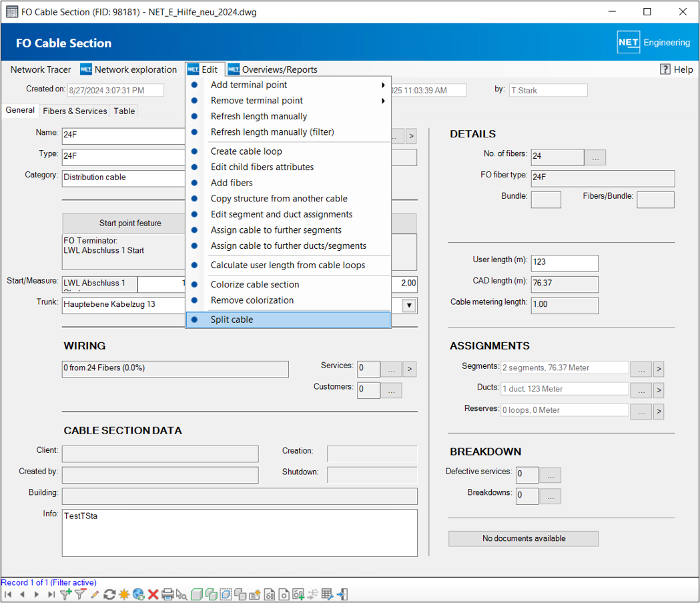The image size is (700, 603).
Task: Click the gray stacked squares icon
Action: (x=240, y=594)
